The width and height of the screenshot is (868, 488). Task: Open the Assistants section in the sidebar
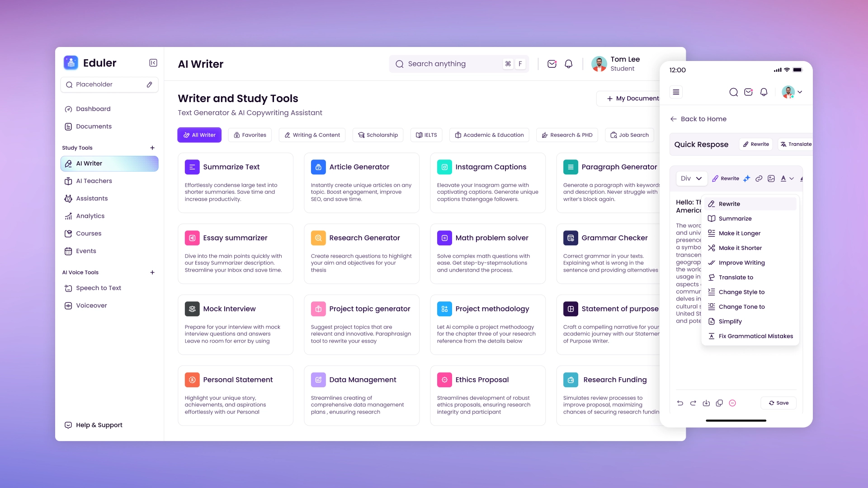click(x=92, y=198)
